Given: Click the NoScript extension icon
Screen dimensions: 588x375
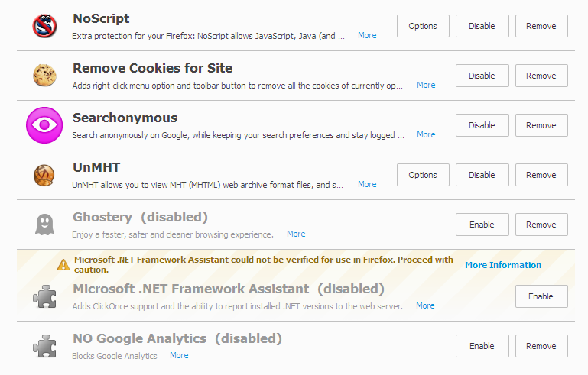Looking at the screenshot, I should click(x=44, y=26).
